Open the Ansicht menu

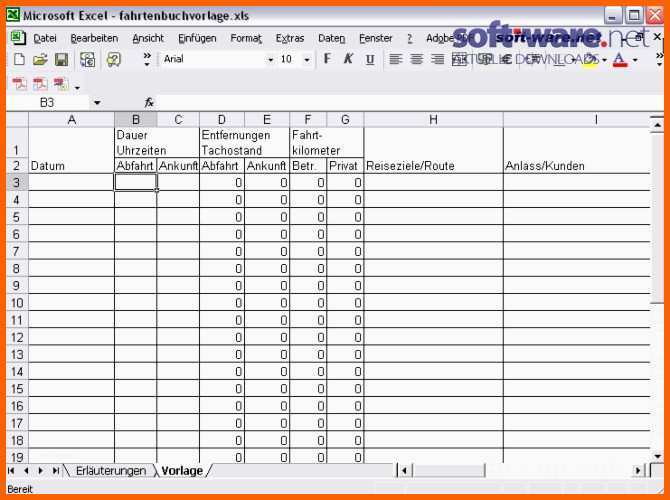click(148, 38)
